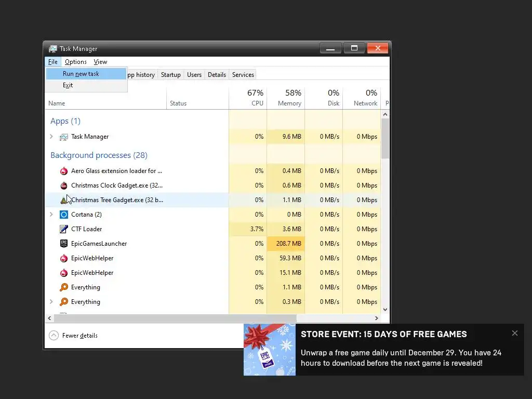The image size is (532, 399).
Task: Click the vertical scrollbar down arrow
Action: click(x=385, y=310)
